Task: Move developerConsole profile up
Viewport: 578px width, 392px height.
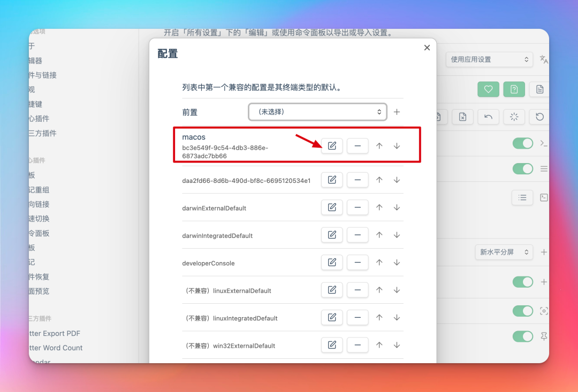Action: pyautogui.click(x=379, y=263)
